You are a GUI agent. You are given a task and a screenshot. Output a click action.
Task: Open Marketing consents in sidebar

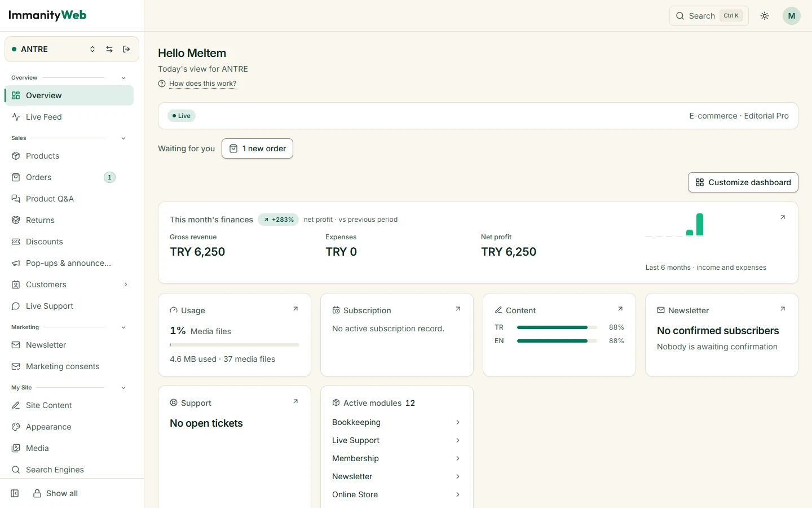point(69,366)
